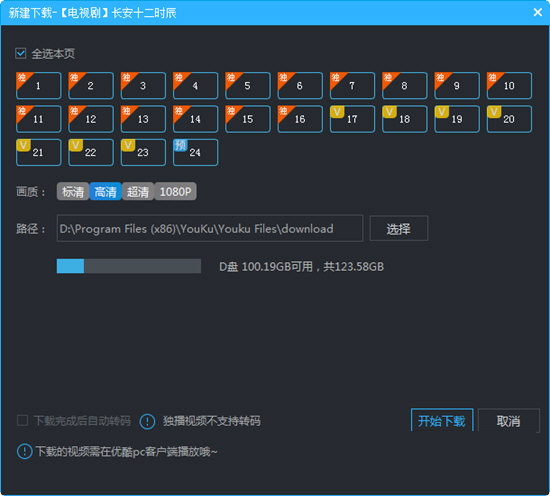
Task: Select episode 16 tile
Action: tap(300, 119)
